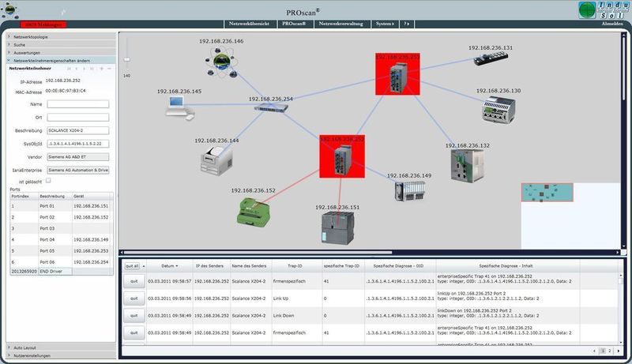Select Port 02 row with 192.168.236.152
This screenshot has height=364, width=632.
[62, 217]
